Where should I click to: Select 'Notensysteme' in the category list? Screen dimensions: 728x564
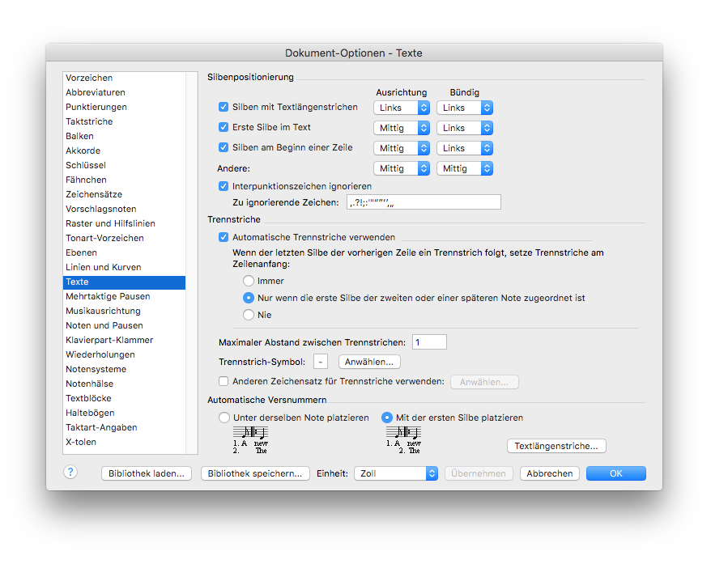124,369
